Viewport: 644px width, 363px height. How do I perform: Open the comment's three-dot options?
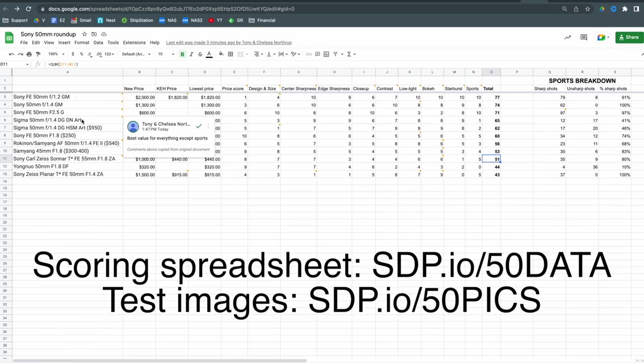[x=208, y=126]
